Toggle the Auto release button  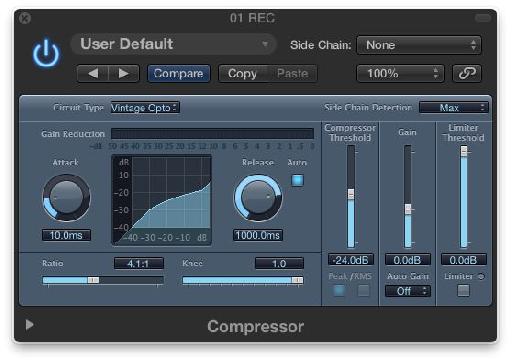click(x=297, y=180)
